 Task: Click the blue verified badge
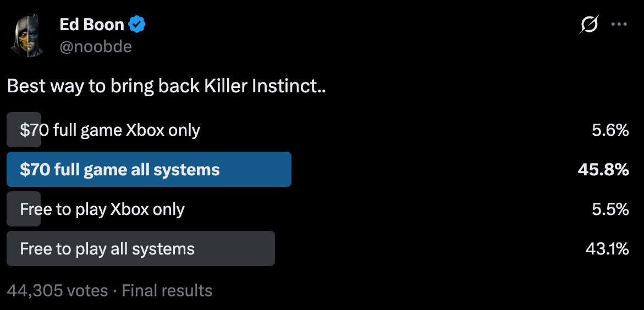pos(137,24)
